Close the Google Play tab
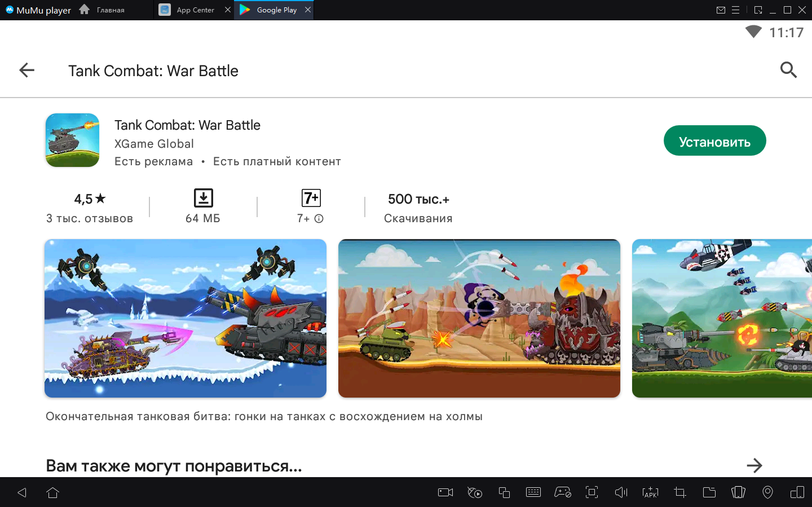 click(x=308, y=10)
